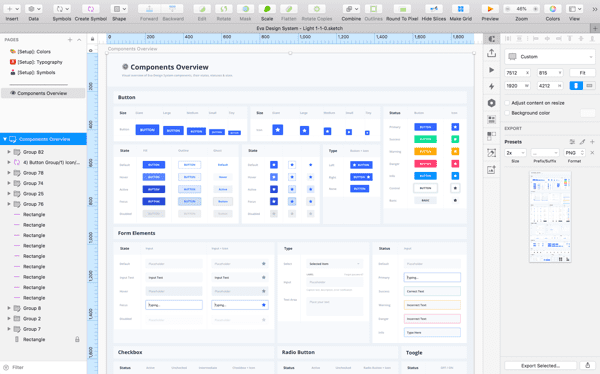This screenshot has width=600, height=374.
Task: Open the Preview play icon in toolbar
Action: point(490,9)
